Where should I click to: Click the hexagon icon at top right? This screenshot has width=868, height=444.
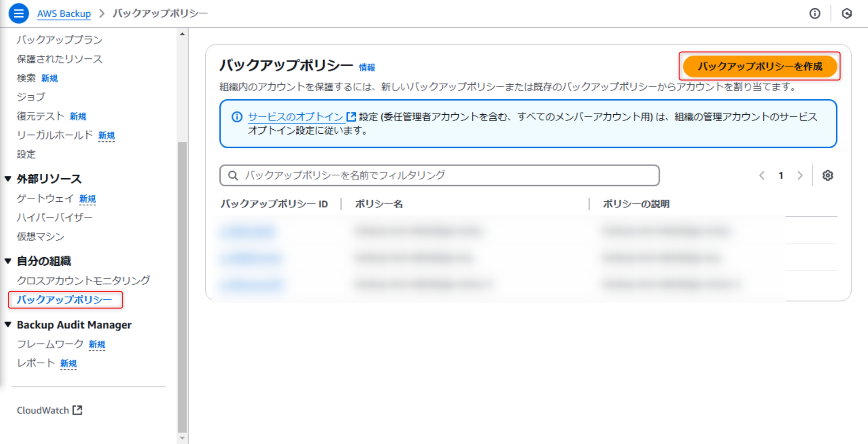pos(846,14)
